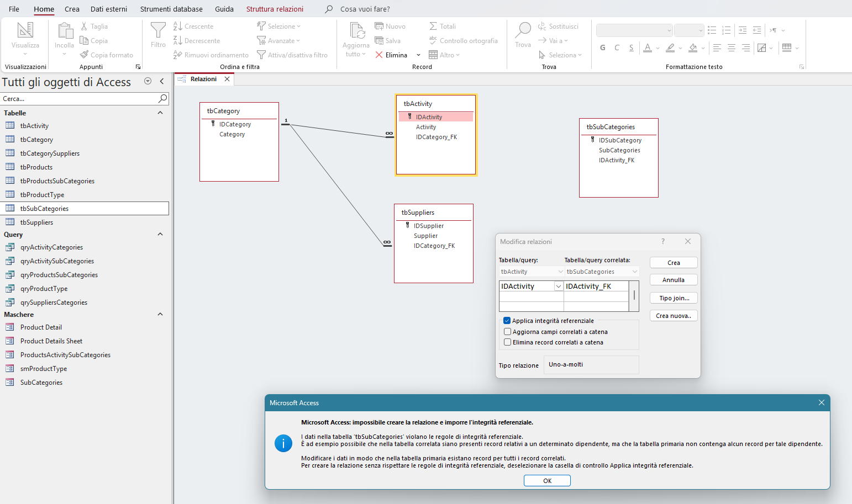Open the Strumenti database ribbon tab

coord(171,9)
